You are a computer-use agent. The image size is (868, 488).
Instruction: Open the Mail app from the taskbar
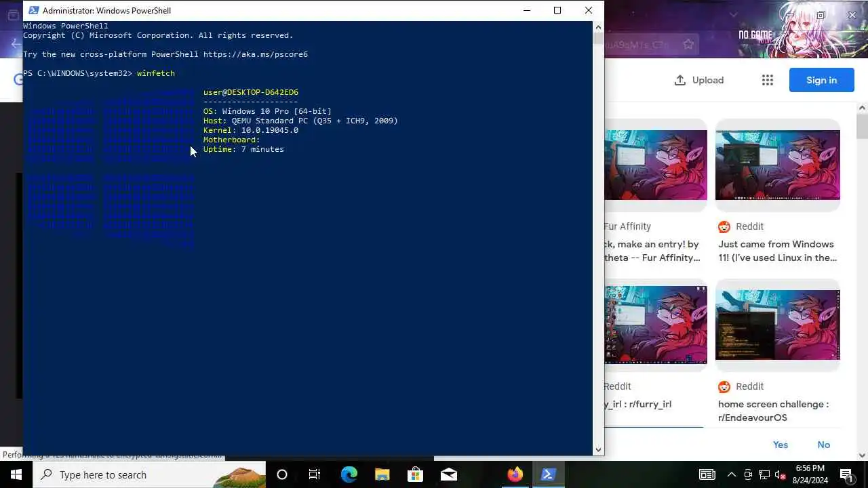pos(448,474)
